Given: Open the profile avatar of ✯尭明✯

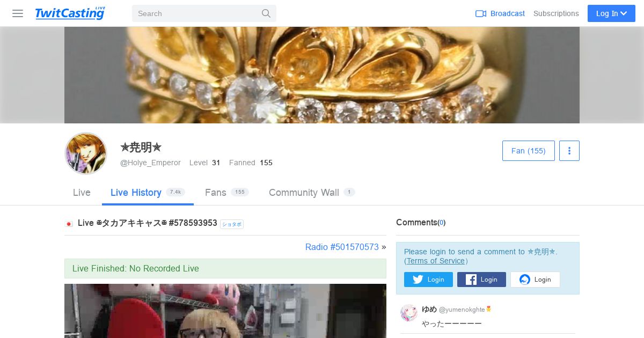Looking at the screenshot, I should (x=86, y=153).
